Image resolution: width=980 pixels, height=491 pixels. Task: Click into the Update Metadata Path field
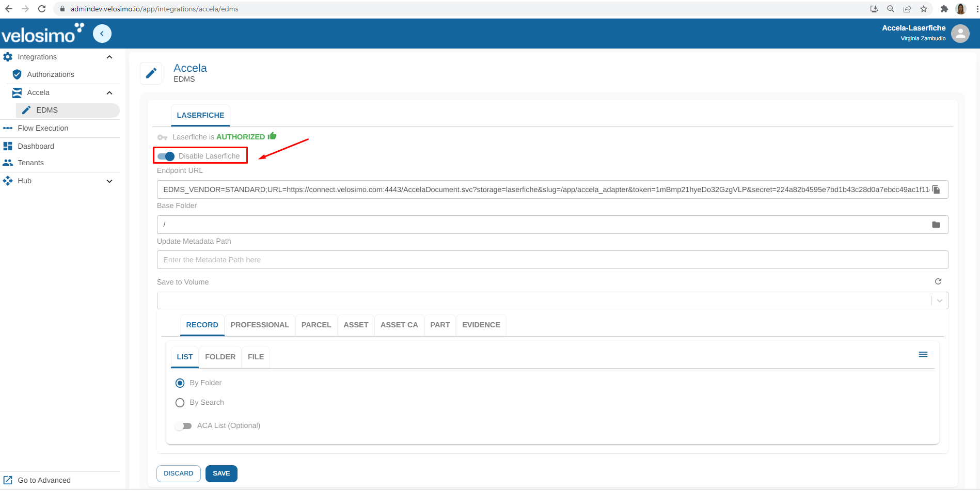552,260
